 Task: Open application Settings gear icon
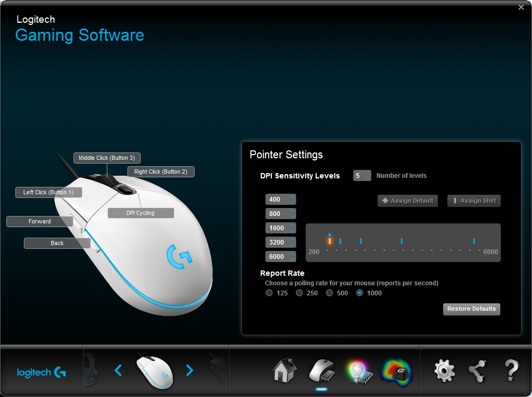pyautogui.click(x=444, y=371)
